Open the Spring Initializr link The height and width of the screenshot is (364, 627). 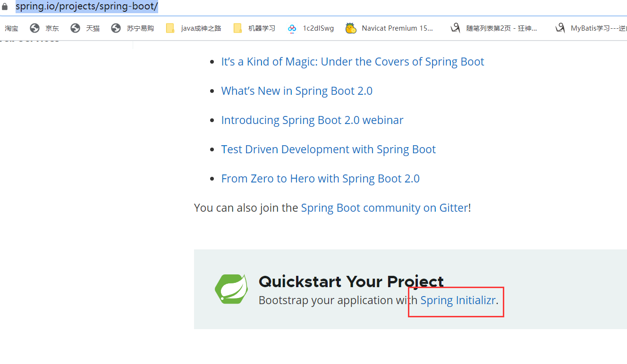[x=458, y=300]
